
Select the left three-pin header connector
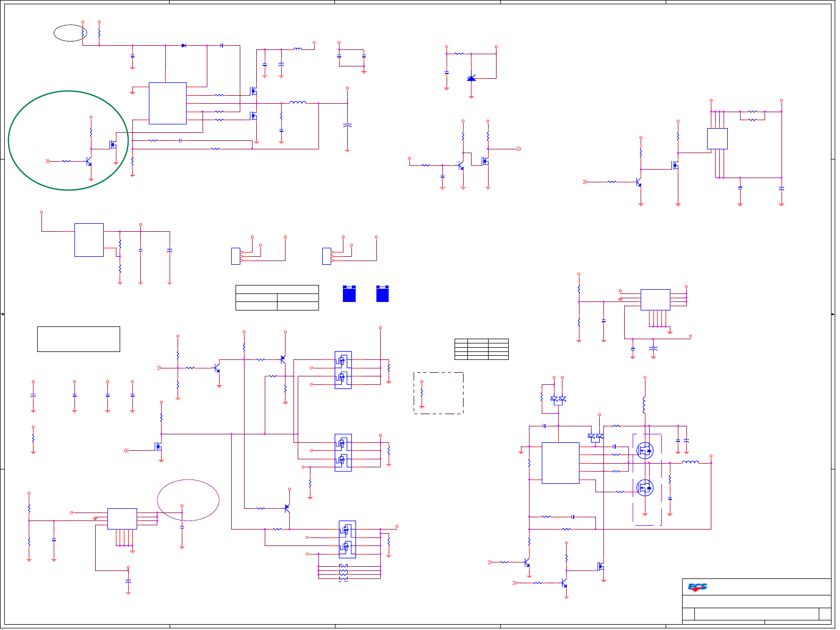[236, 256]
